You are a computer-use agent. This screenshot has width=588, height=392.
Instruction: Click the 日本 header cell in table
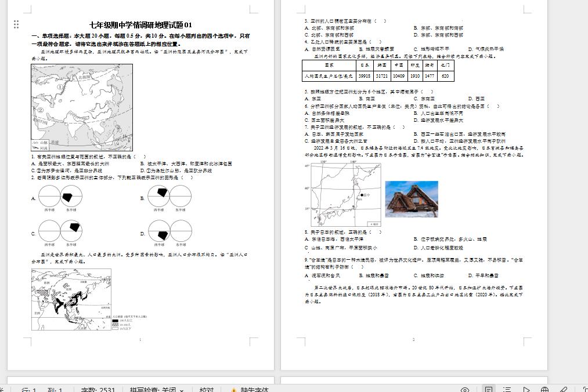click(x=365, y=66)
